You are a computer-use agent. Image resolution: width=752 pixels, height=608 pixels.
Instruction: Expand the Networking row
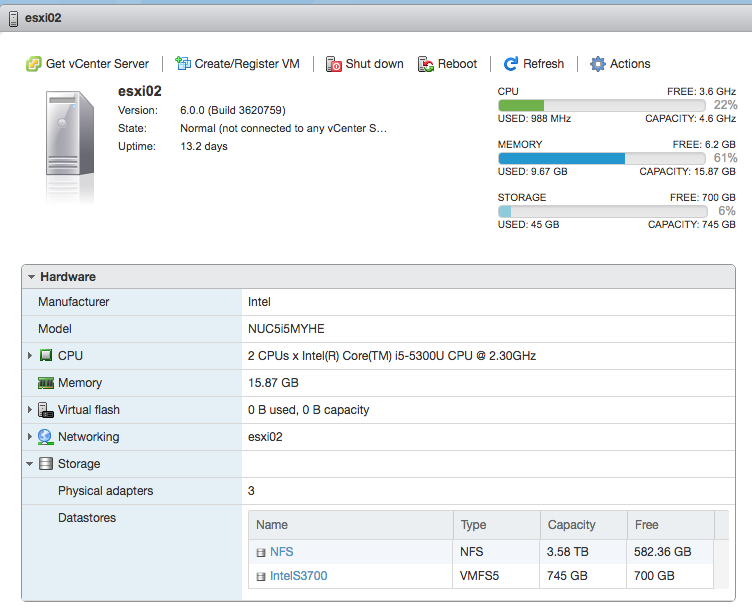pos(31,437)
